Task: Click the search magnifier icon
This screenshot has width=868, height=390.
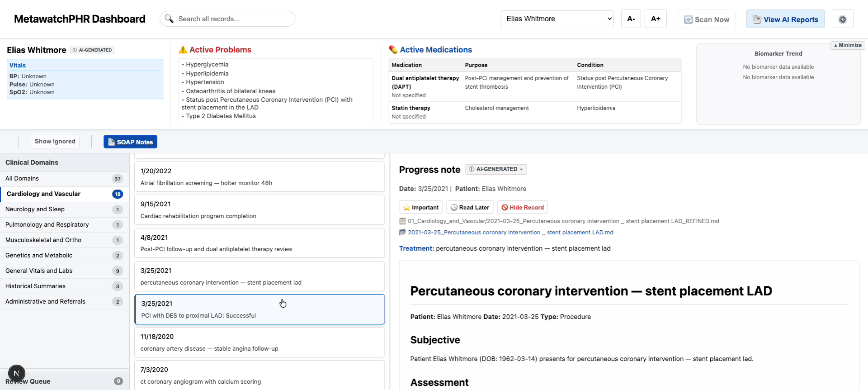Action: pyautogui.click(x=169, y=19)
